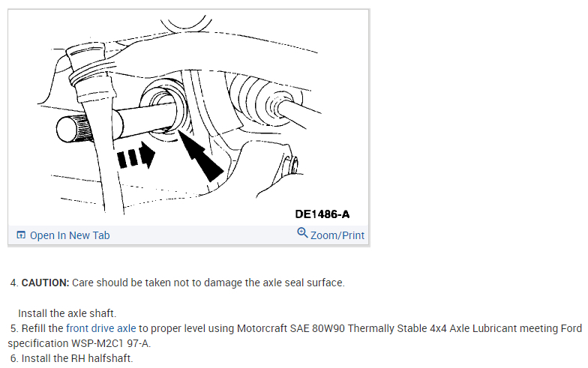
Task: Click the DE1486-A figure label
Action: pos(322,214)
